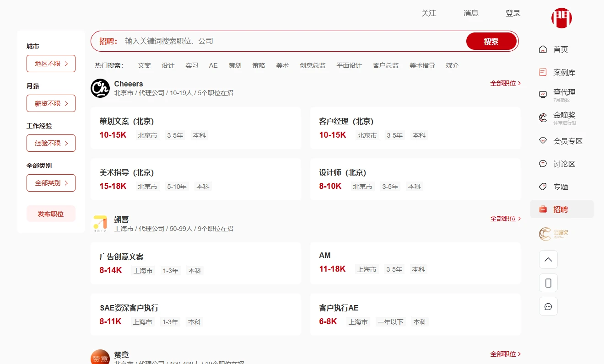Enter the 讨论区 discussion forum icon
The width and height of the screenshot is (604, 364).
pos(543,164)
